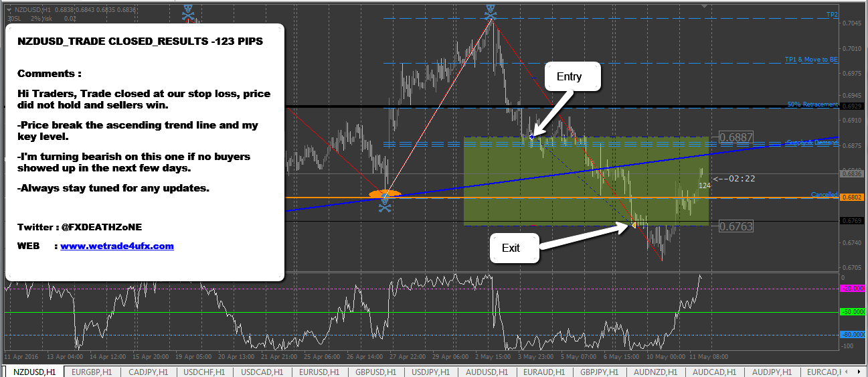Click the blue -80.0000 indicator level tag
Screen dimensions: 868x377
[852, 335]
